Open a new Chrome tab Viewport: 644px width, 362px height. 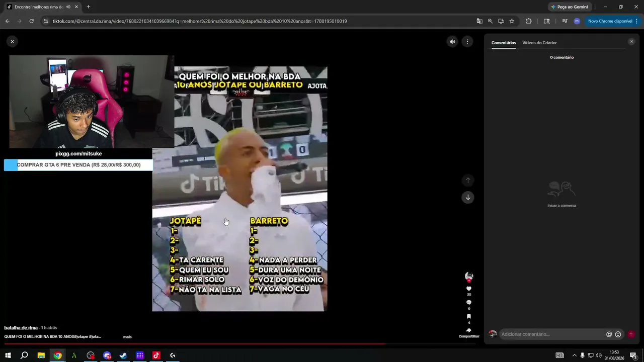point(88,7)
